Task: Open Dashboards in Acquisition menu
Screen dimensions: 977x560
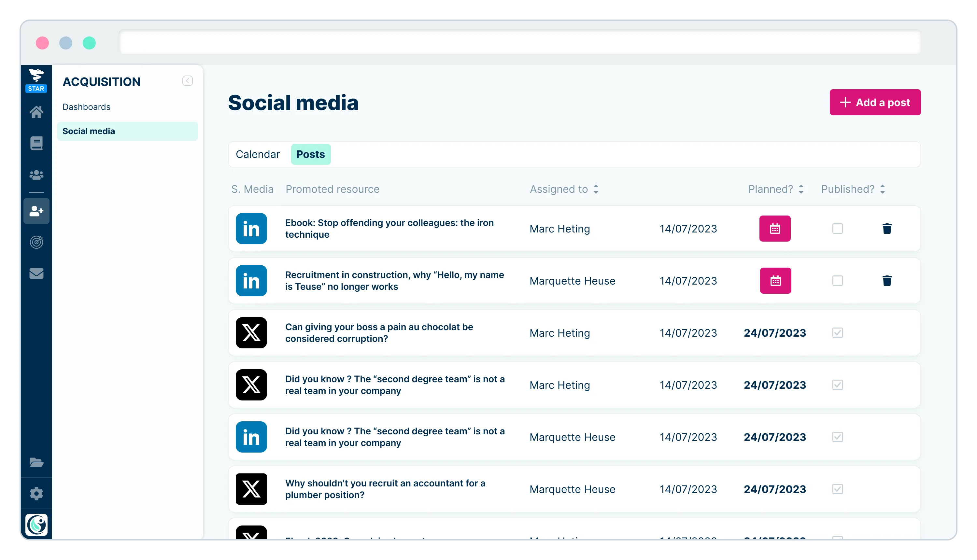Action: (x=87, y=106)
